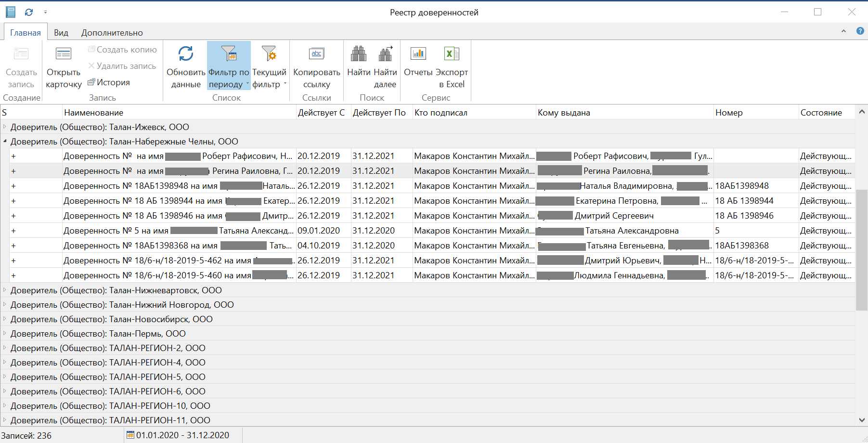This screenshot has width=868, height=443.
Task: Click Номер cell 18АБ1398948
Action: [x=742, y=186]
